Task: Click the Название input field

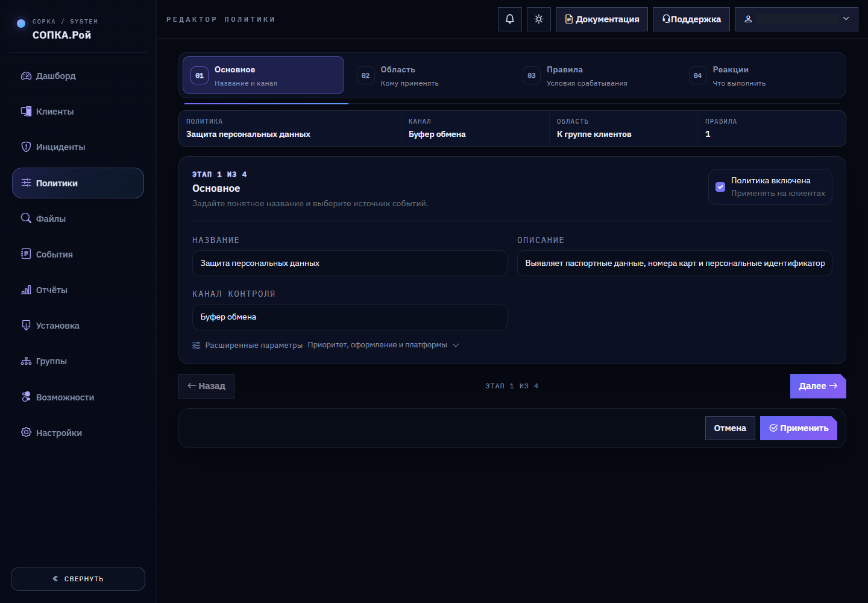Action: 350,264
